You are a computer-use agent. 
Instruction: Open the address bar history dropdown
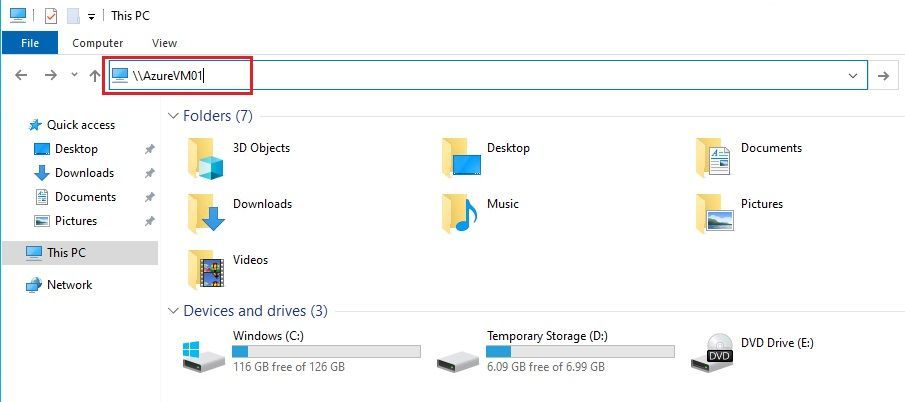point(852,76)
